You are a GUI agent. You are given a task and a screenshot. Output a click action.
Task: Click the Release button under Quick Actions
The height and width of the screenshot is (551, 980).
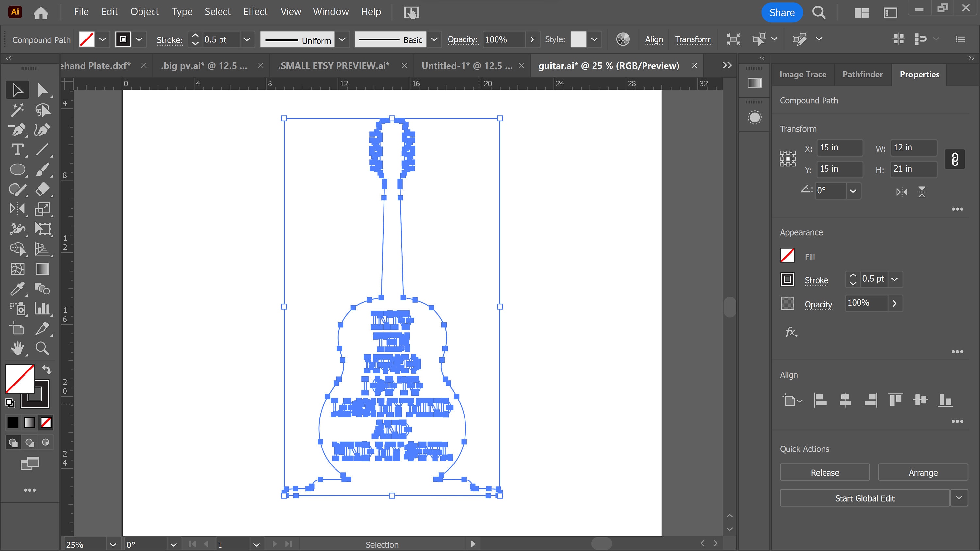pos(825,472)
